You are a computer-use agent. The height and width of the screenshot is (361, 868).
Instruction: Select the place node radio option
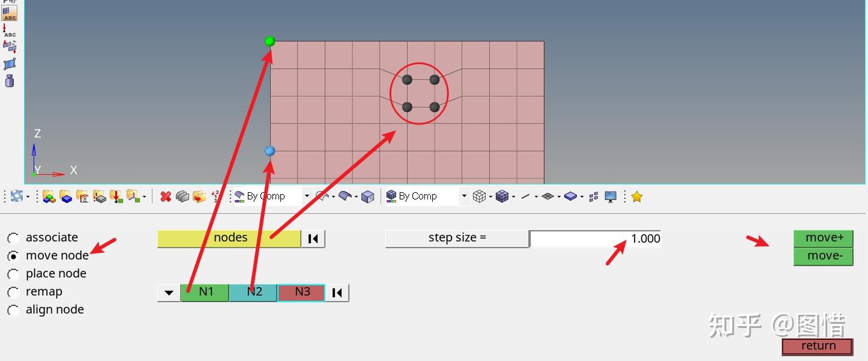(13, 274)
